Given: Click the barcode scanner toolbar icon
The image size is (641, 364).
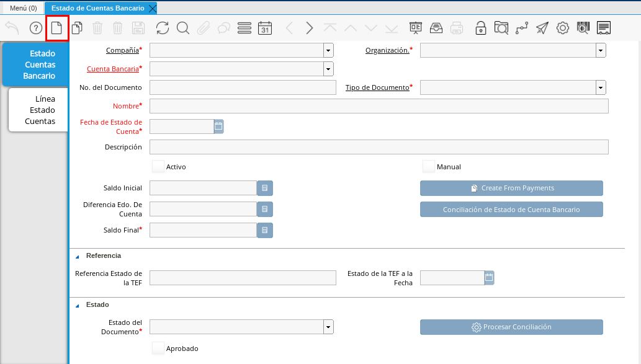Looking at the screenshot, I should point(583,28).
